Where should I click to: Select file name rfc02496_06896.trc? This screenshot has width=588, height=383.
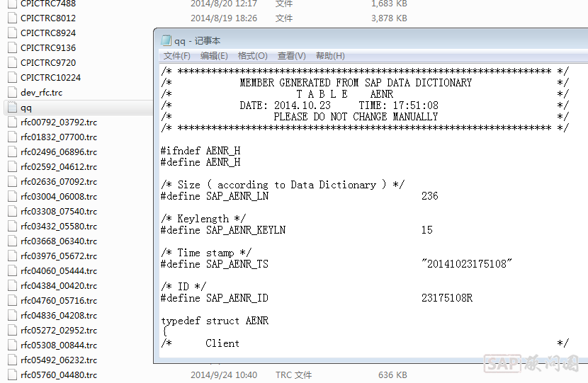coord(59,152)
